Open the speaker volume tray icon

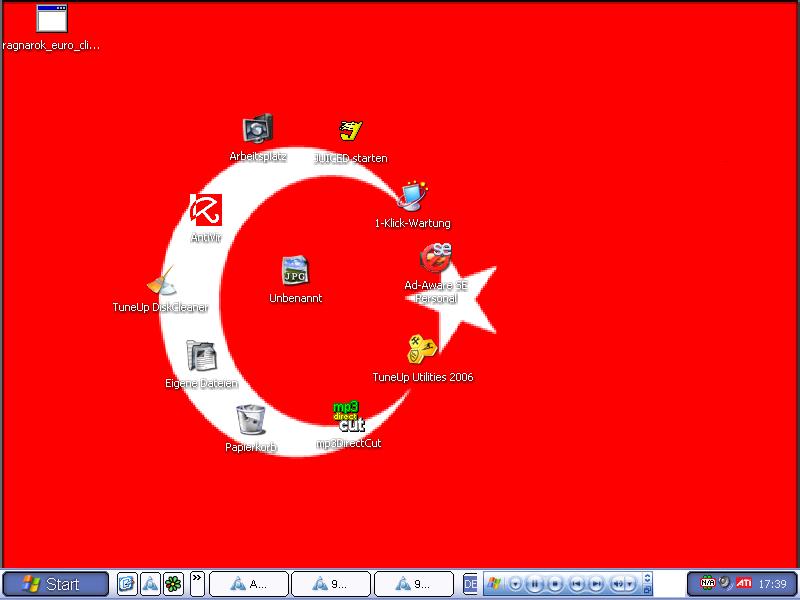(x=725, y=582)
